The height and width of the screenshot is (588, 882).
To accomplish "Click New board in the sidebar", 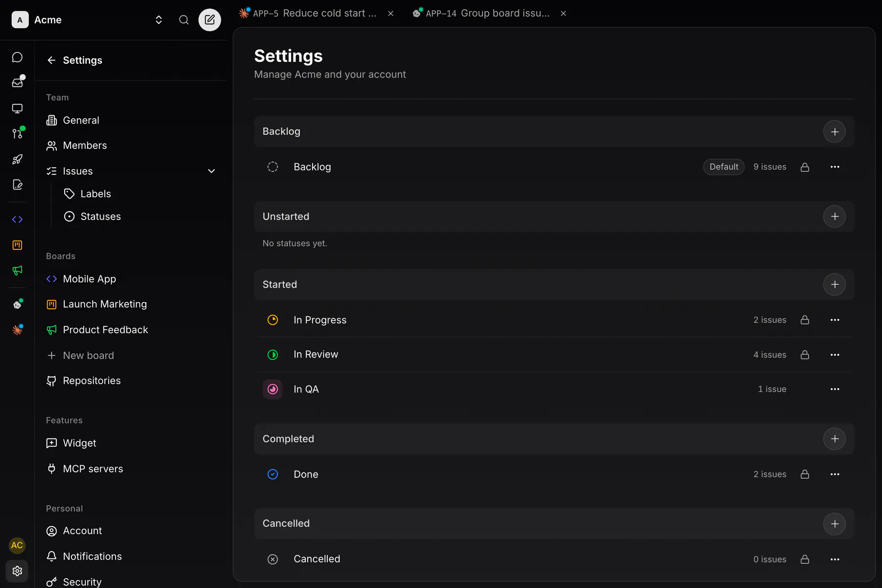I will coord(80,355).
